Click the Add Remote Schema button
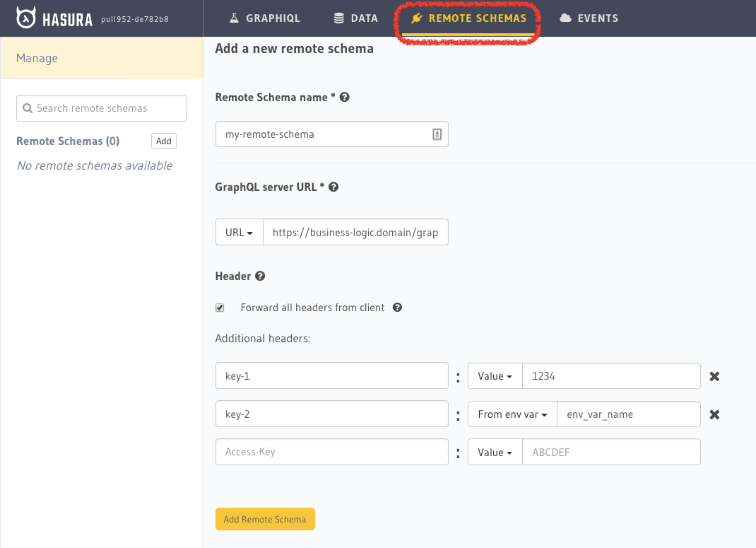756x548 pixels. (x=265, y=519)
